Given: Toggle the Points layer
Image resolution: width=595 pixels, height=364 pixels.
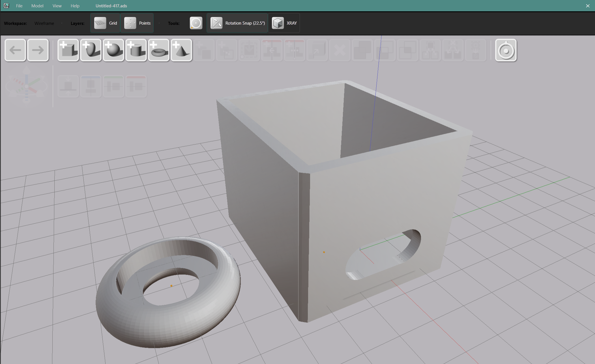Looking at the screenshot, I should 137,23.
